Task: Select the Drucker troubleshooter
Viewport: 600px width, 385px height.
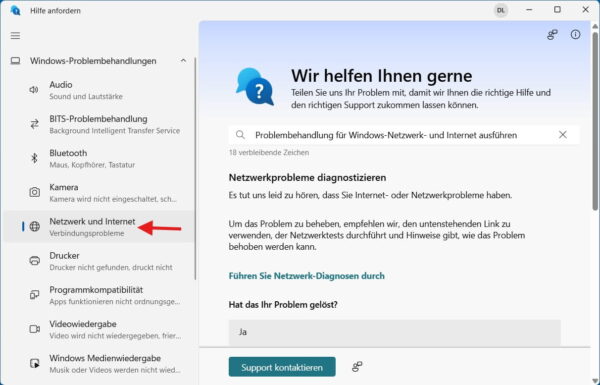Action: pyautogui.click(x=99, y=261)
